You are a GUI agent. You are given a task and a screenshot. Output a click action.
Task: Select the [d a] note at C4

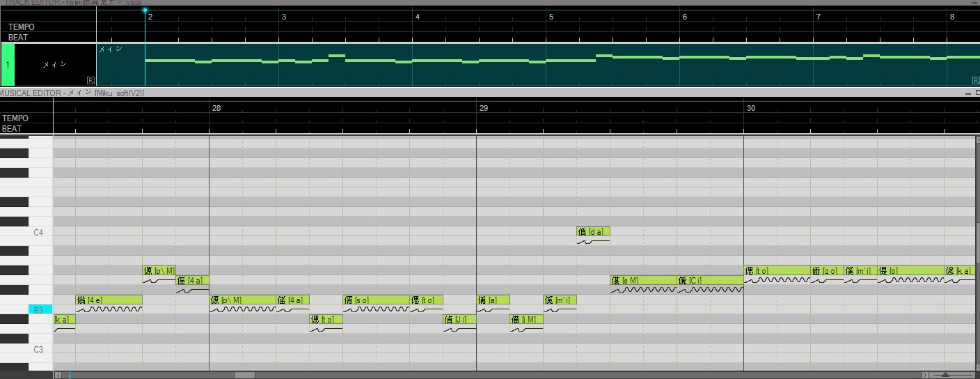pyautogui.click(x=593, y=232)
